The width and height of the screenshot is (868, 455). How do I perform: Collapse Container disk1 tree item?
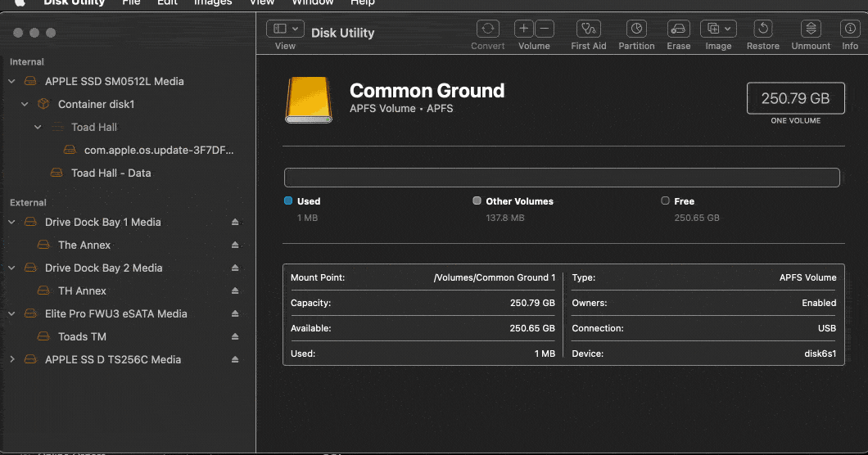[x=25, y=105]
